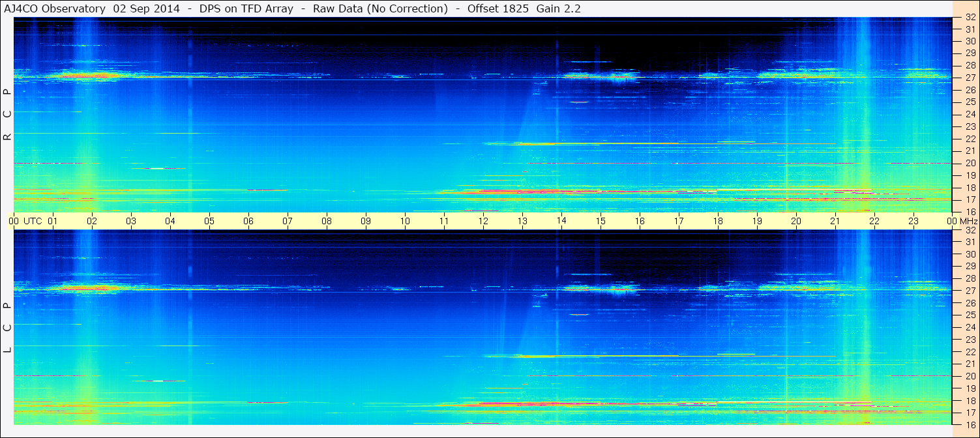Click the 'DPS on TFD Array' title text
This screenshot has width=980, height=438.
[247, 9]
